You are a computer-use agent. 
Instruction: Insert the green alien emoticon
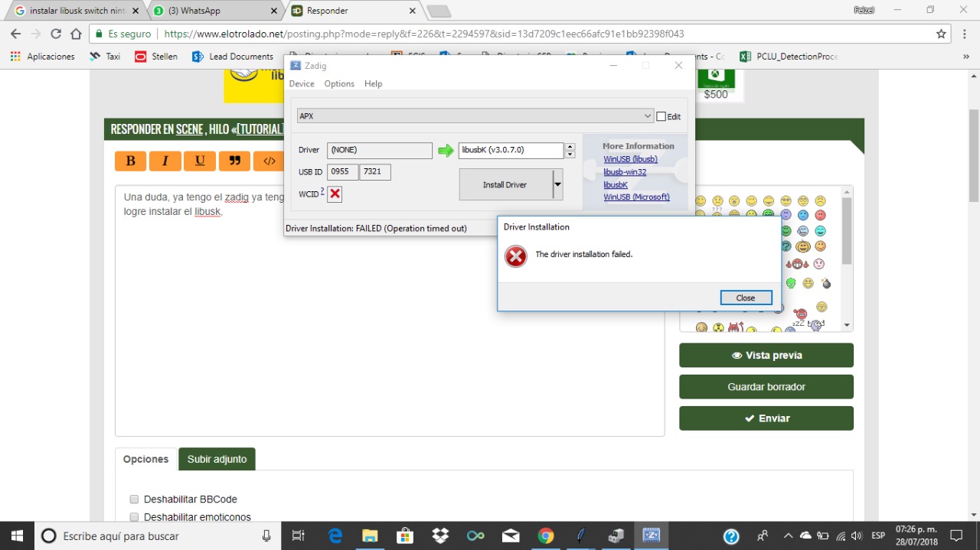click(790, 283)
